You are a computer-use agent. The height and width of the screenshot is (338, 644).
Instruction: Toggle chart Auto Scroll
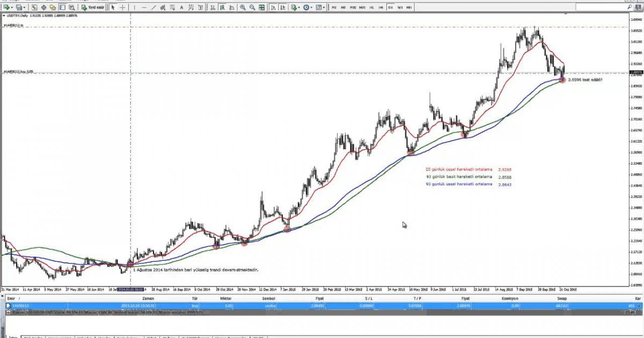coord(273,8)
